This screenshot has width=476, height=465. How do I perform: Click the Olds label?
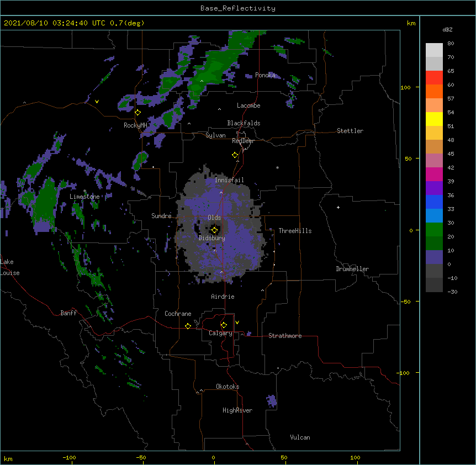[214, 218]
